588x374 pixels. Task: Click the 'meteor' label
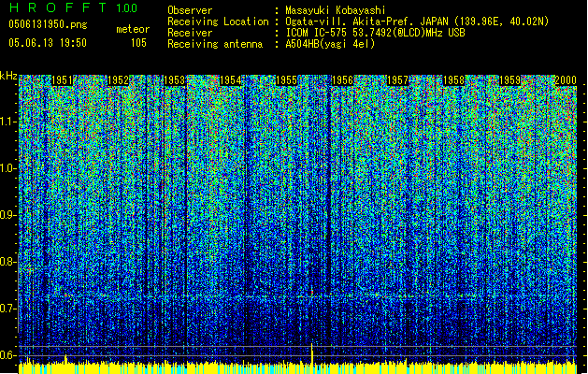(x=133, y=29)
